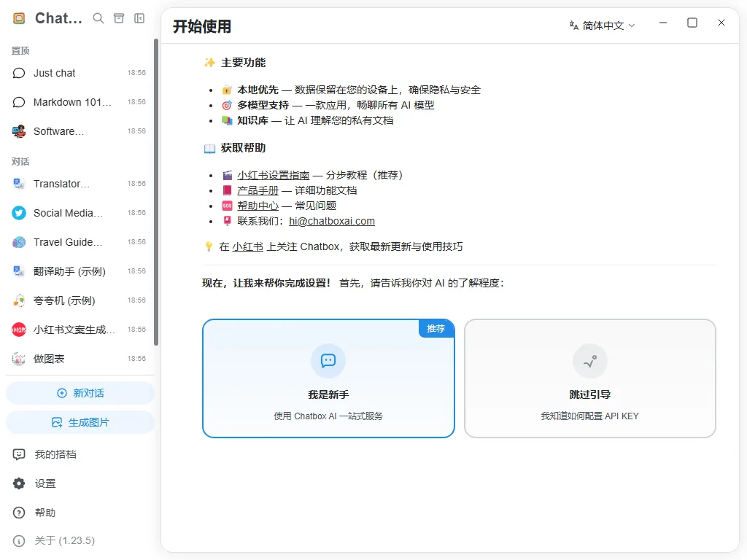747x560 pixels.
Task: Click the 开始使用 page title
Action: tap(202, 26)
